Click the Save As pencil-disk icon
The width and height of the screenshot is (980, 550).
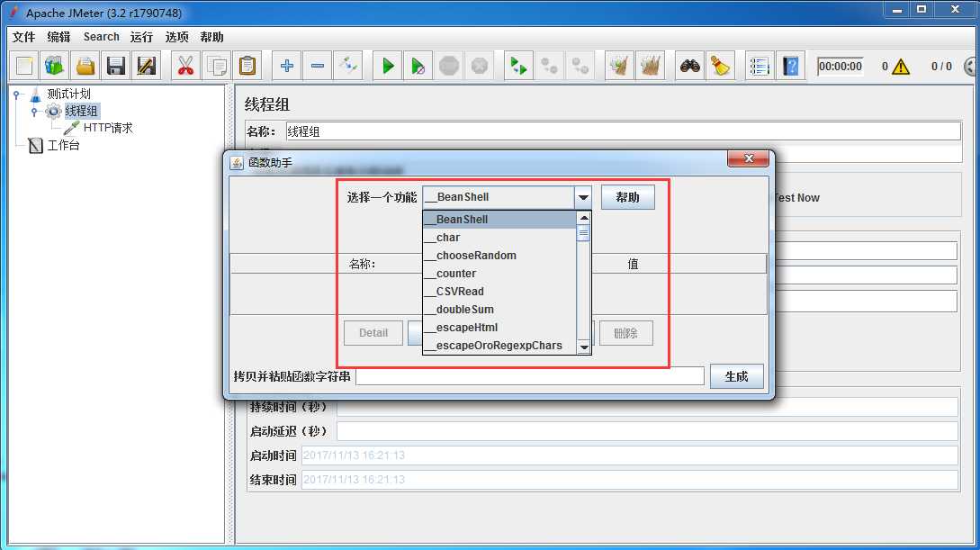147,66
